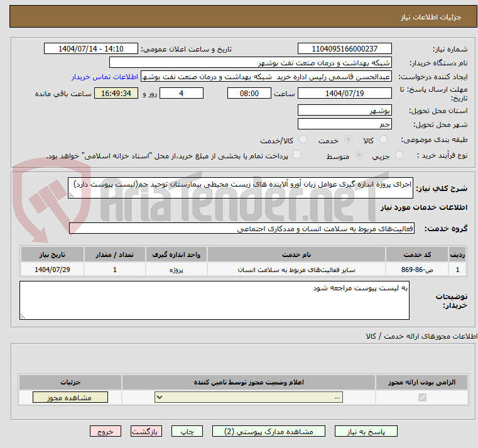Select the جزیی purchase type radio
Viewport: 478px width, 448px height.
(399, 155)
